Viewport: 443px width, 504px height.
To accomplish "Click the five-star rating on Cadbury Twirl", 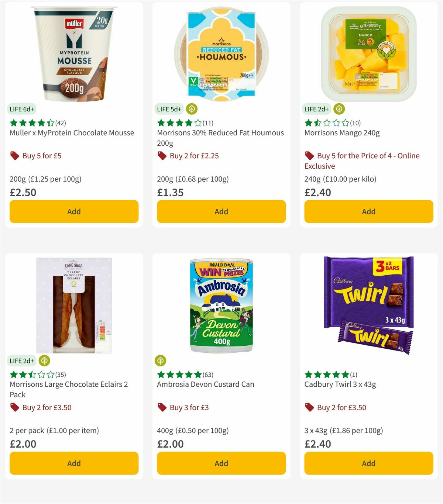I will click(x=326, y=374).
